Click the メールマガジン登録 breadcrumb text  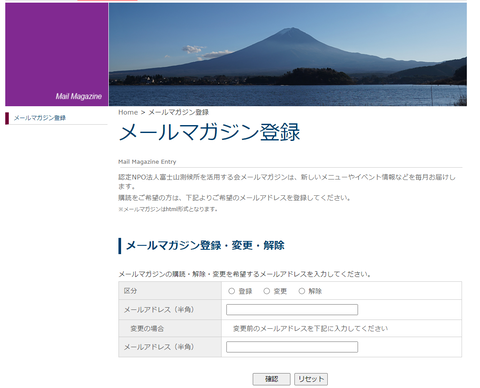coord(178,112)
